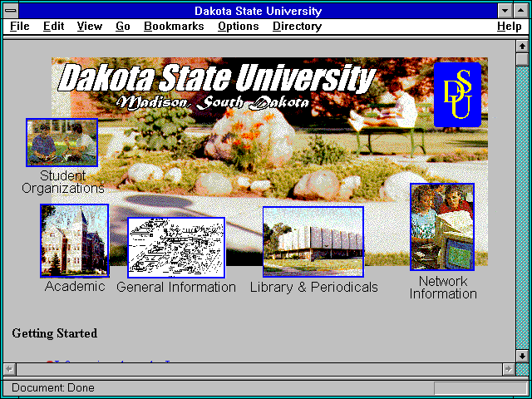Click the Getting Started heading
The image size is (532, 399).
55,333
